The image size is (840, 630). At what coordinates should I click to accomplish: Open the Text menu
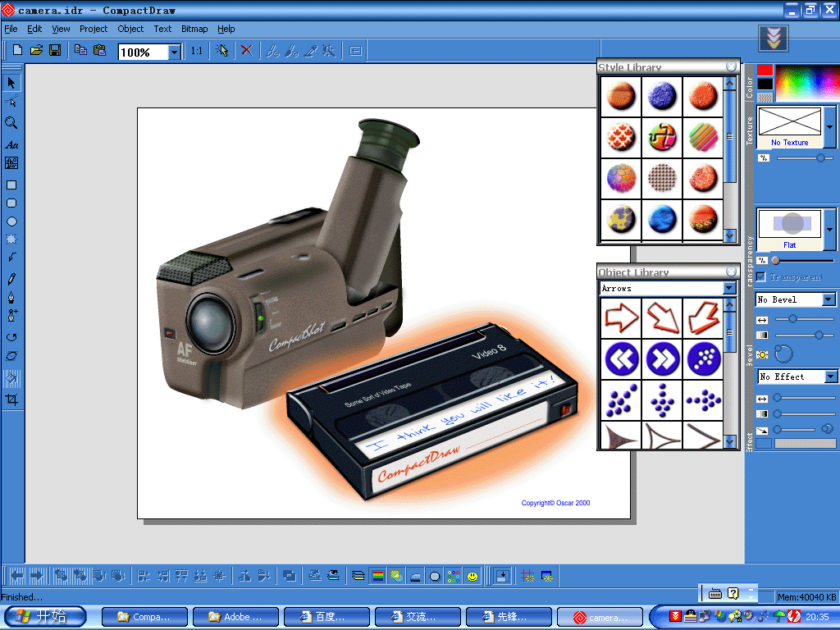[162, 29]
